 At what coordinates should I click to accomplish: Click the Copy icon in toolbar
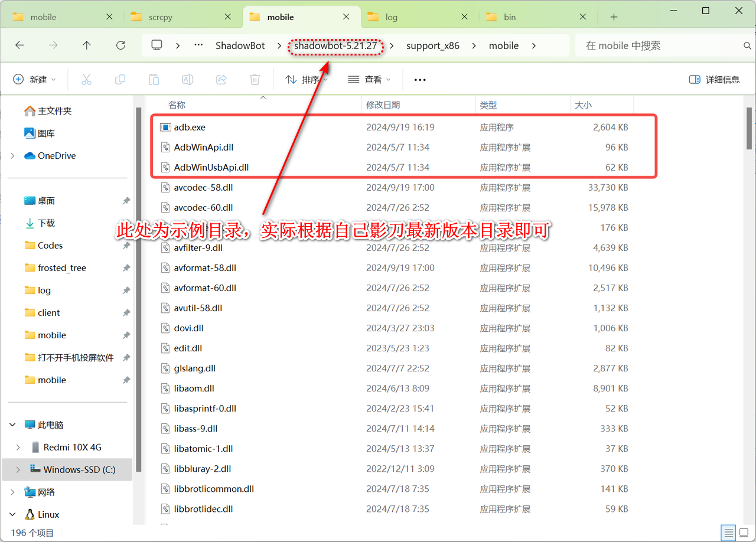(x=120, y=79)
